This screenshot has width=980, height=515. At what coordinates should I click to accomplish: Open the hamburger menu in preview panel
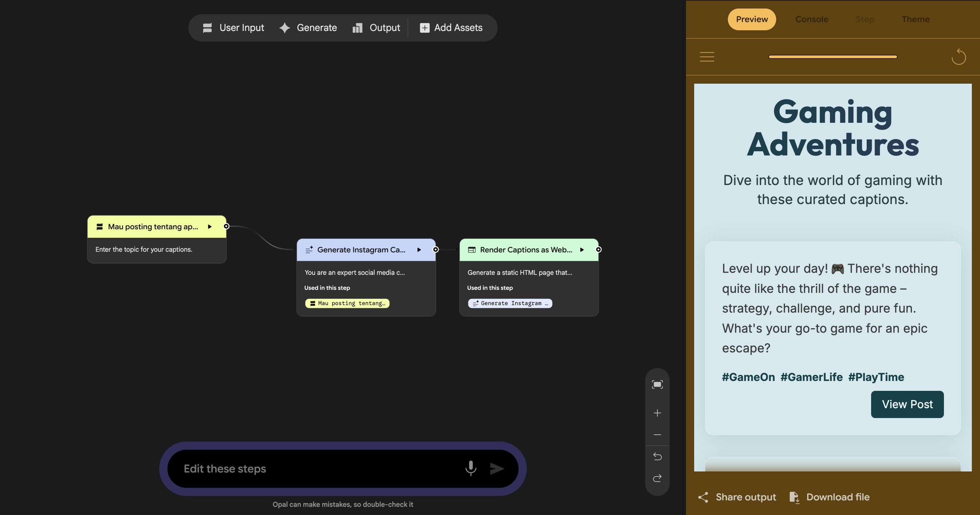707,57
